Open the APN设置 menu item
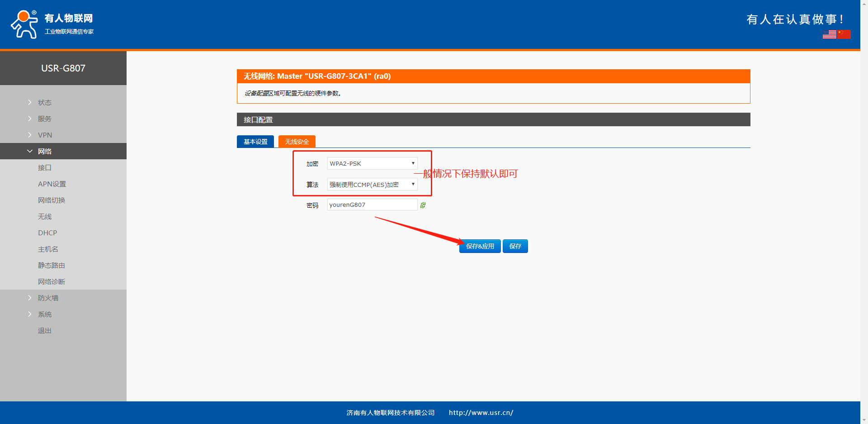Image resolution: width=868 pixels, height=424 pixels. point(52,184)
